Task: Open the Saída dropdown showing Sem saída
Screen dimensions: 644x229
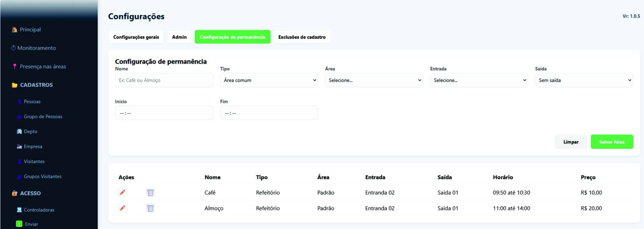Action: pos(584,80)
